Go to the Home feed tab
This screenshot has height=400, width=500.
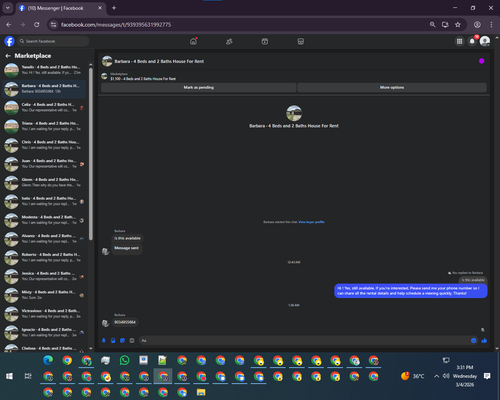[193, 41]
